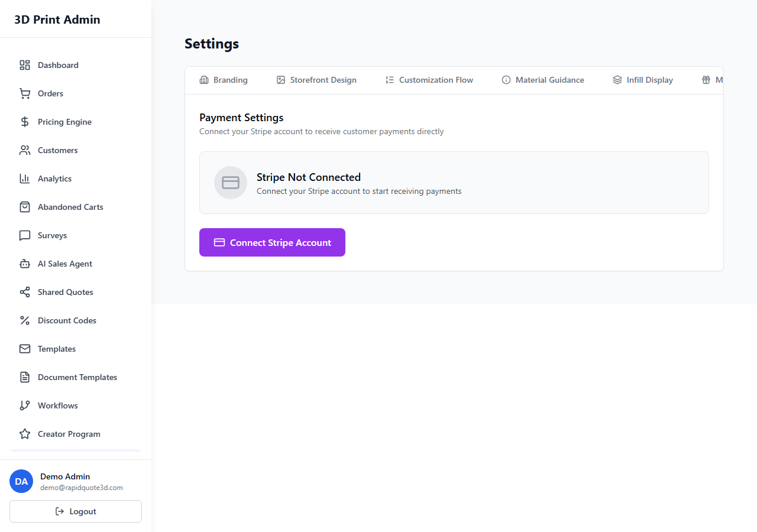The height and width of the screenshot is (532, 757).
Task: Open Document Templates
Action: pos(76,377)
